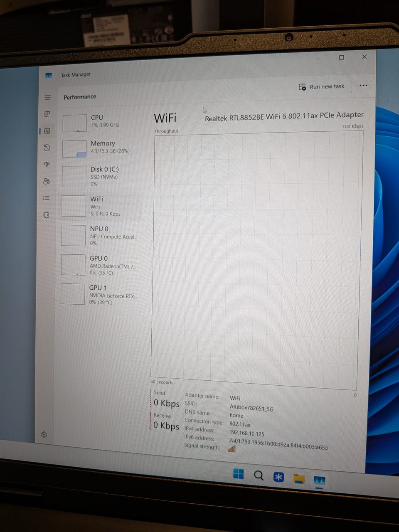Click the GPU 1 mini graph thumbnail
Screen dimensions: 399x532
(x=73, y=294)
